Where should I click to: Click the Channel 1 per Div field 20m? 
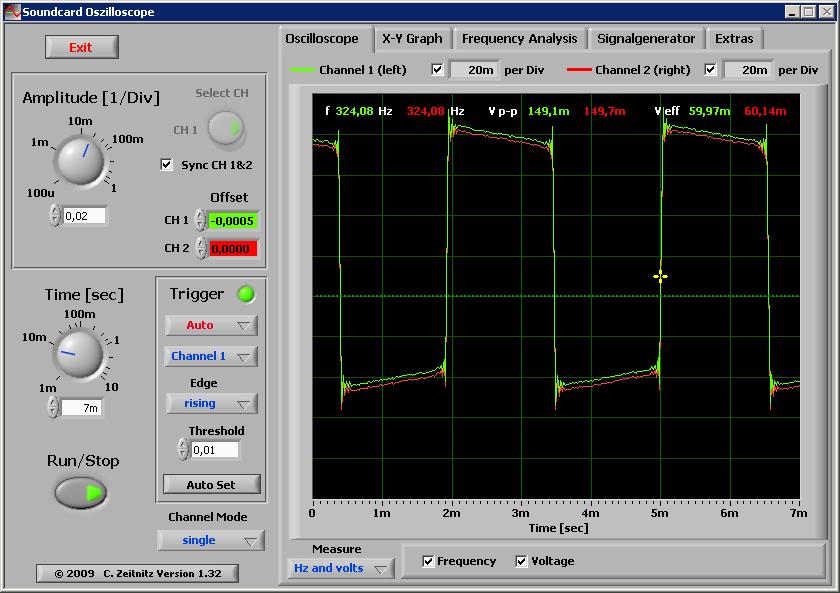(x=475, y=70)
